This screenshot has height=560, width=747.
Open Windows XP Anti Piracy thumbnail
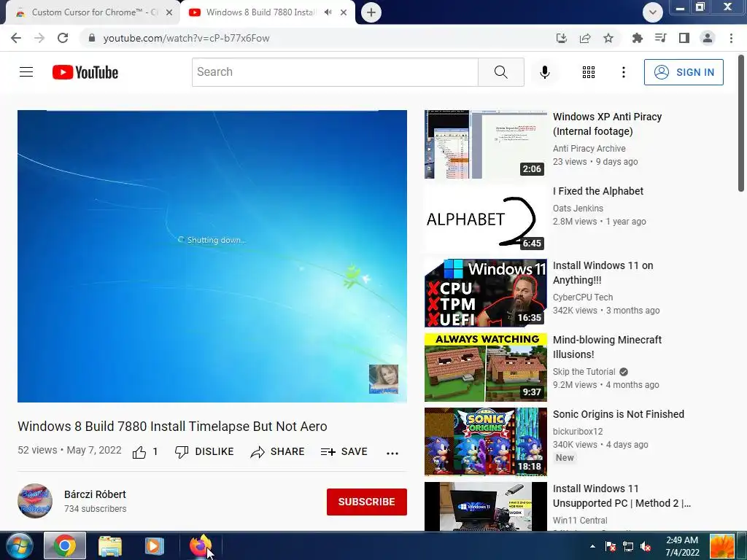click(x=485, y=144)
